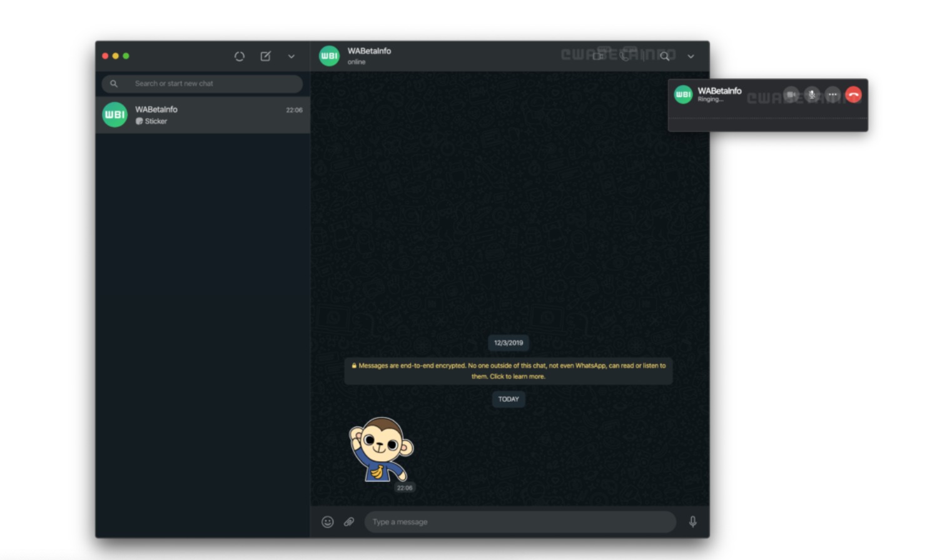Start a video call from chat header
The height and width of the screenshot is (560, 947).
click(598, 56)
